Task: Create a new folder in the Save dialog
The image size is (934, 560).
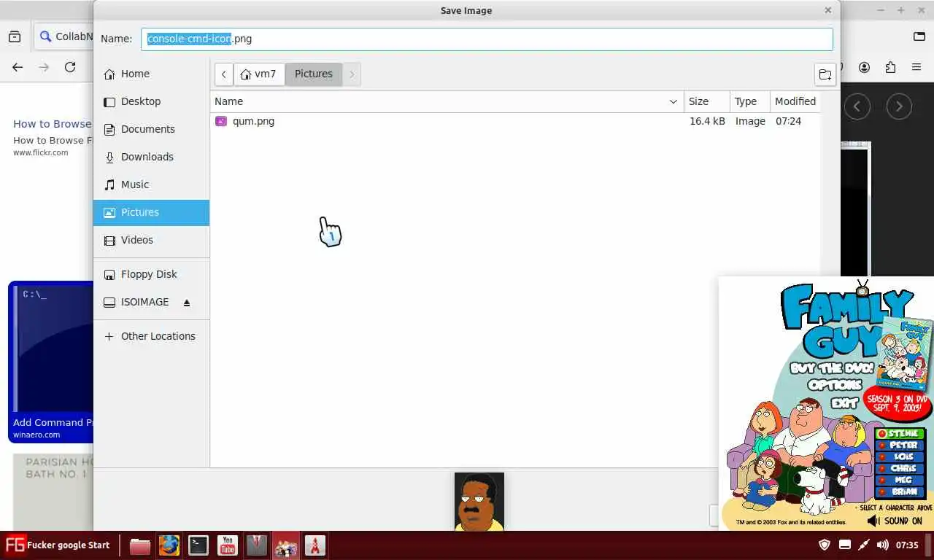Action: [x=825, y=74]
